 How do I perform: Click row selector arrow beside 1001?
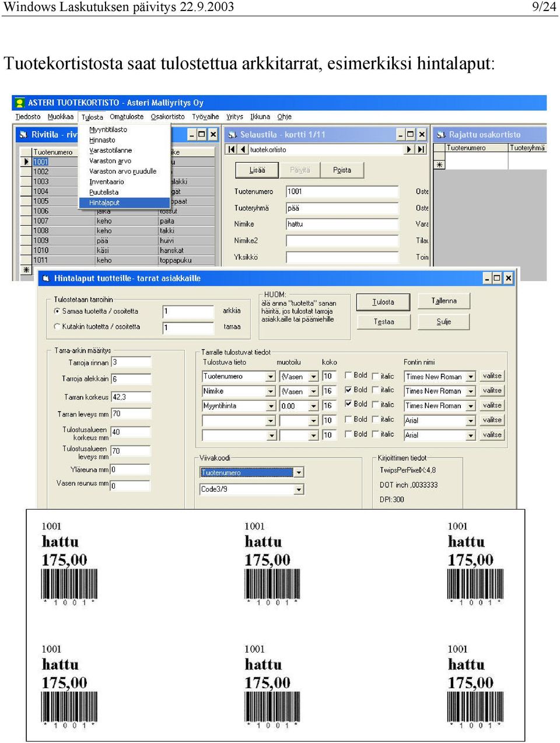[26, 162]
